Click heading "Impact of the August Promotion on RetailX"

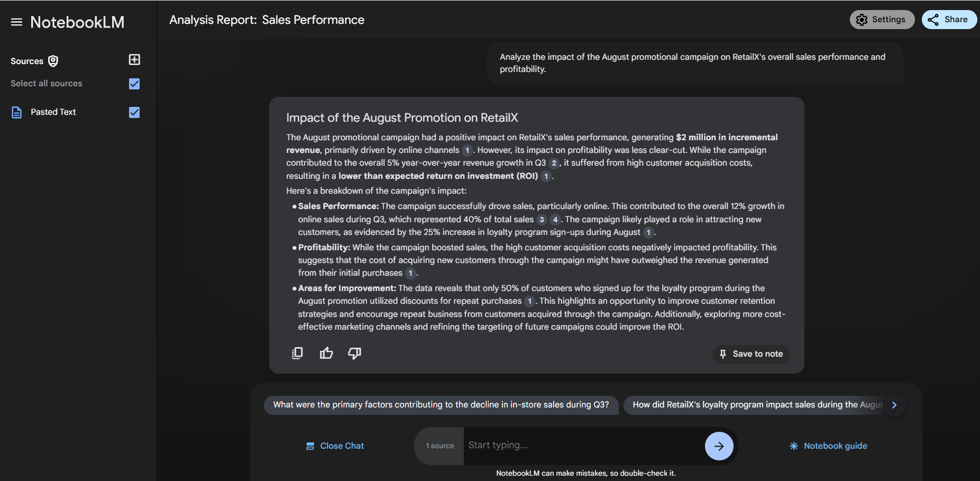point(402,118)
